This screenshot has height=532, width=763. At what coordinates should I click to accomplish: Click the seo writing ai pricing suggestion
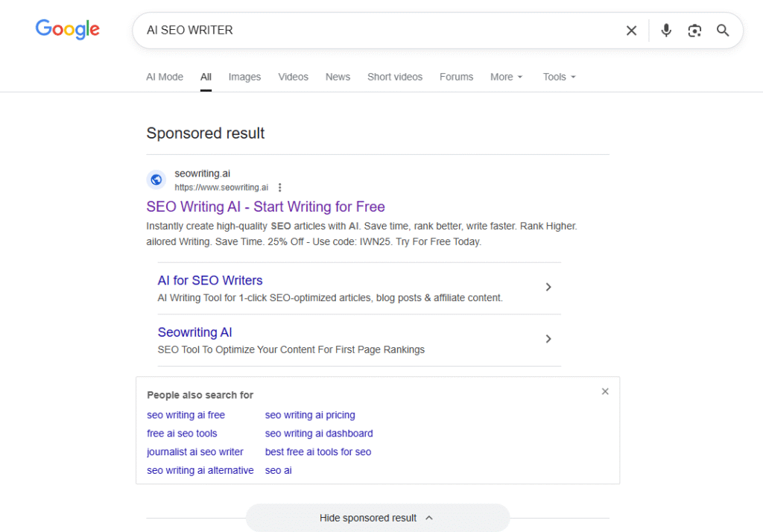point(310,415)
